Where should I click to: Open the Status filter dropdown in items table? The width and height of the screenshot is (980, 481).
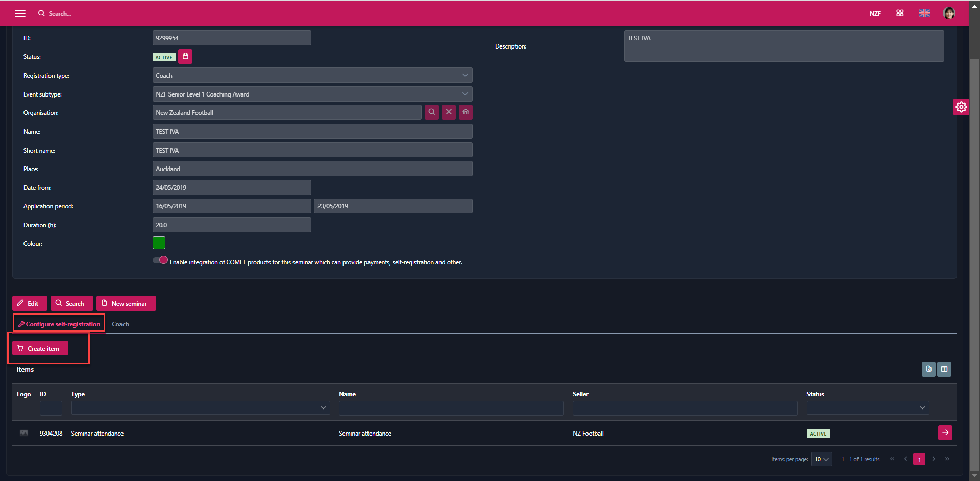(868, 407)
